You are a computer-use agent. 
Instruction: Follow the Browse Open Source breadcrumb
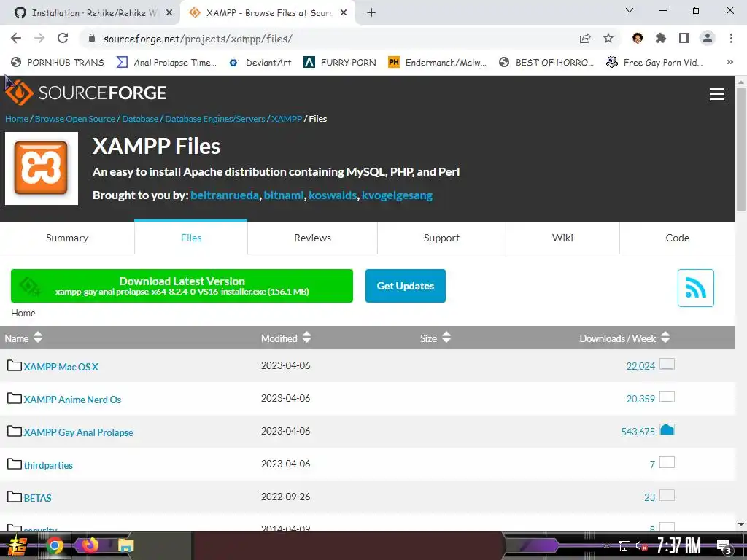tap(75, 119)
